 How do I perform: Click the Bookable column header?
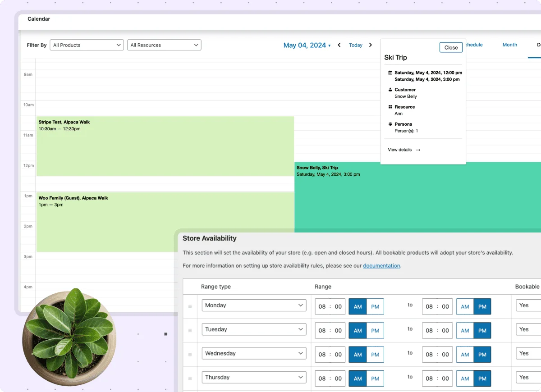point(527,287)
